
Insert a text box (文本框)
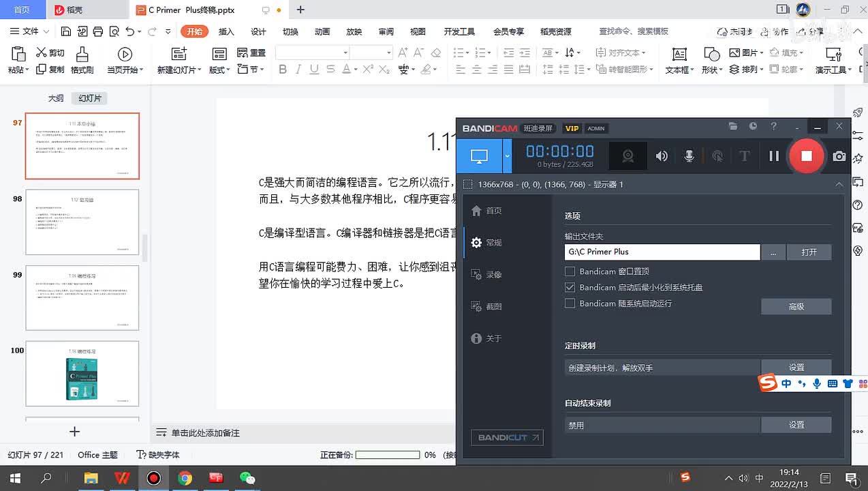point(679,61)
